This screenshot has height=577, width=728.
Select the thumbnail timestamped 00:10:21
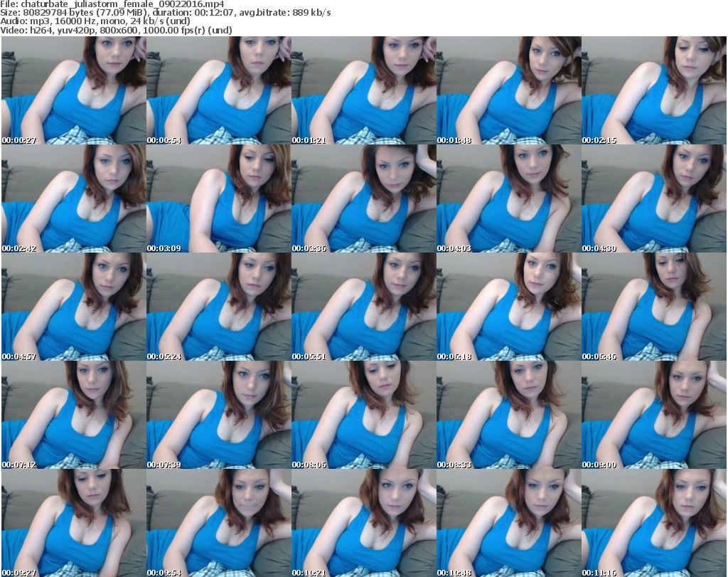(x=364, y=523)
